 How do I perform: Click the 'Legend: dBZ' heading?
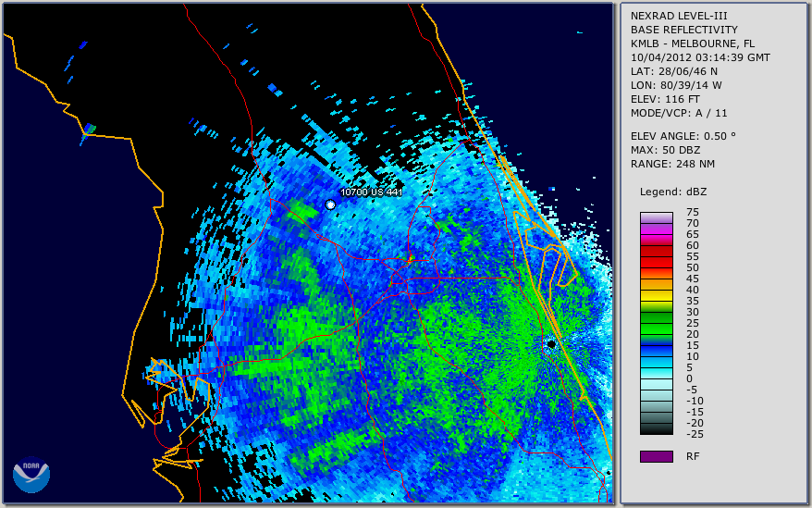click(672, 192)
